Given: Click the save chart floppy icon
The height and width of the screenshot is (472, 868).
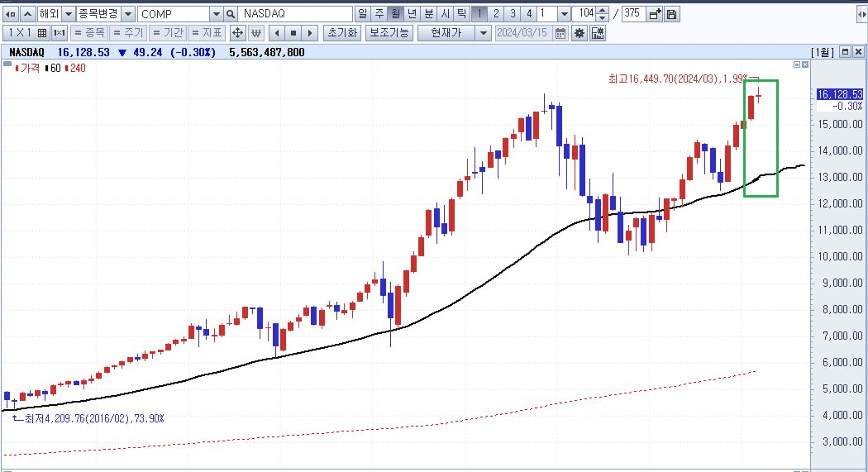Looking at the screenshot, I should tap(671, 14).
